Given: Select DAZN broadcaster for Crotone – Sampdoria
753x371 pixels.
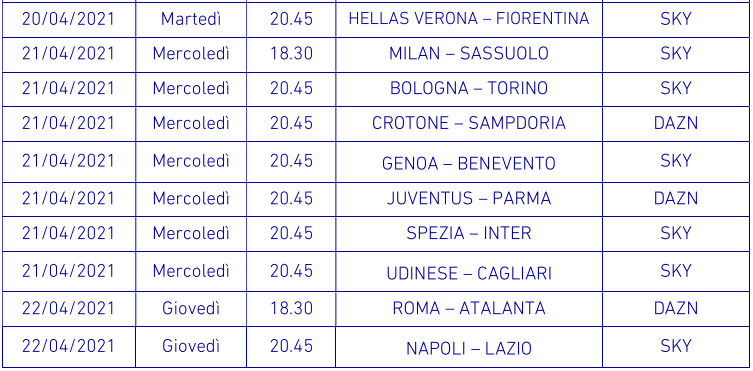Looking at the screenshot, I should pos(675,123).
